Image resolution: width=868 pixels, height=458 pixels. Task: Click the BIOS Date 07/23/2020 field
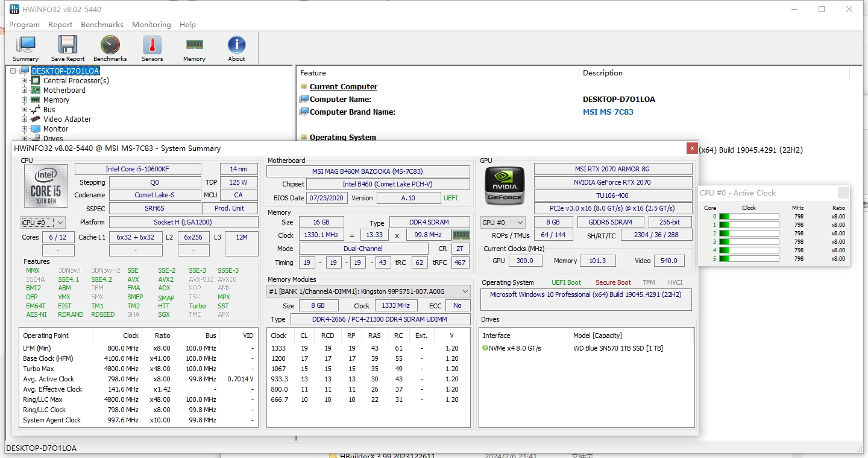pyautogui.click(x=327, y=198)
